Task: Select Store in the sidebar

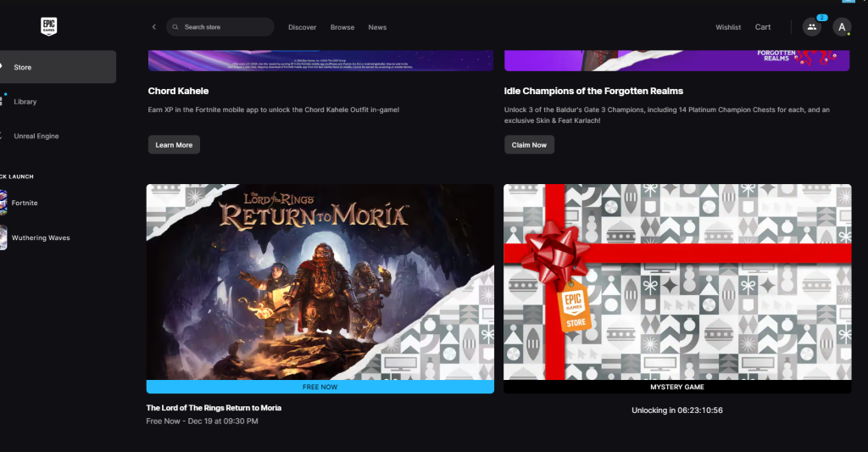Action: 58,67
